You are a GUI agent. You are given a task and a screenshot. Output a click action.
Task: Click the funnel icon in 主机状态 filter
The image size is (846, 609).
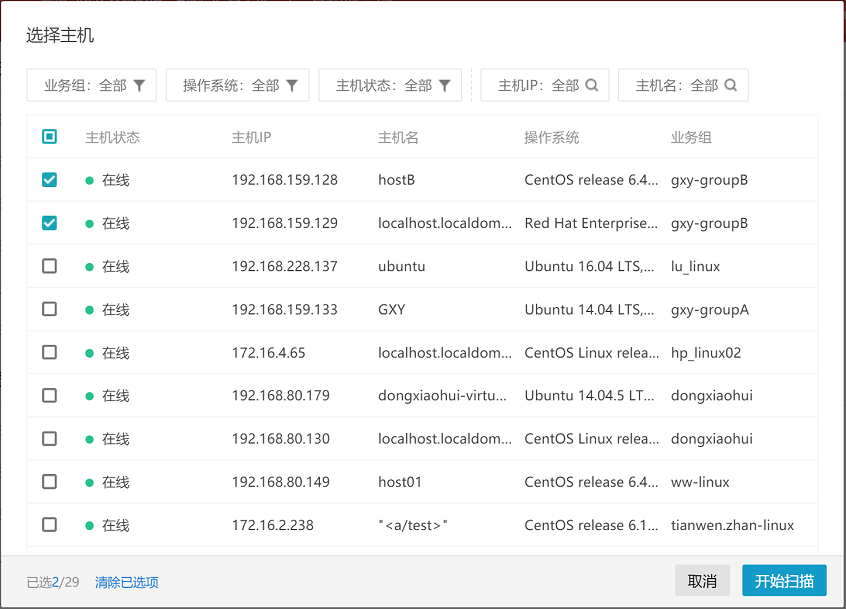click(x=444, y=86)
